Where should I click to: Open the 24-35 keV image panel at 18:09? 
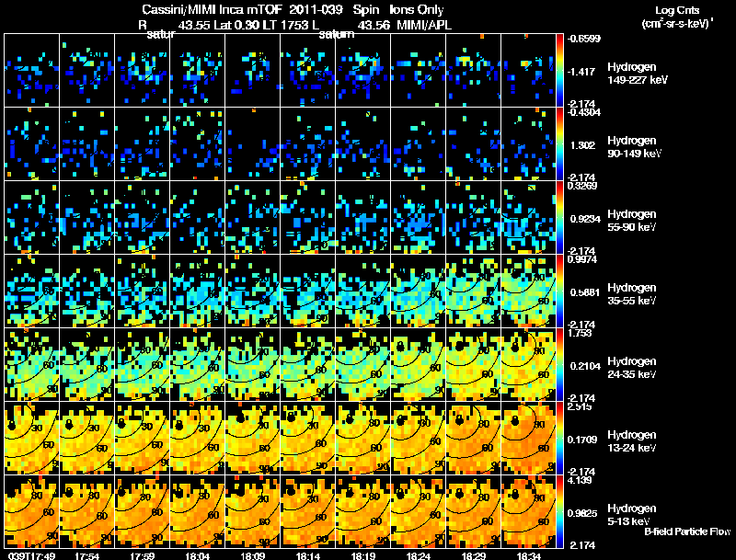(x=252, y=365)
